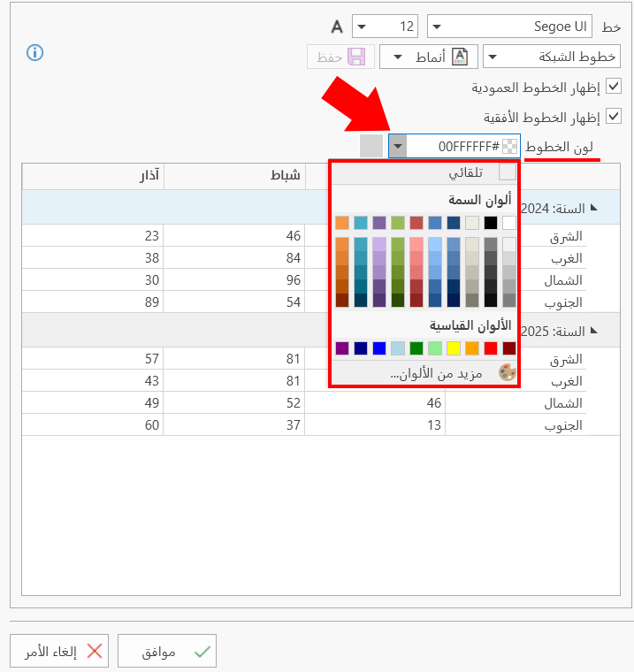The image size is (634, 672).
Task: Pick the standard dark green swatch
Action: (416, 348)
